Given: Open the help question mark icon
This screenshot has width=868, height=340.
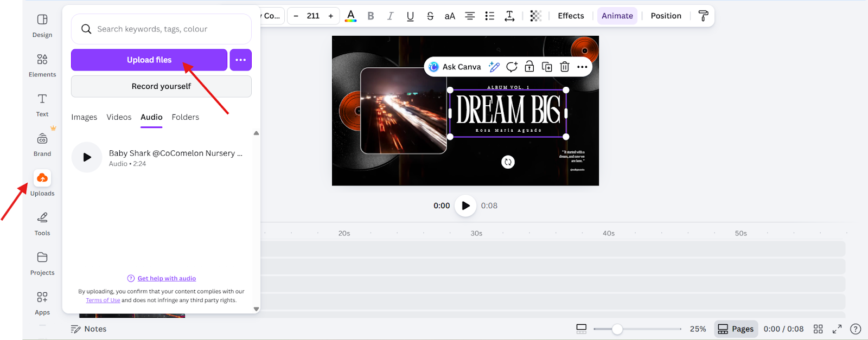Looking at the screenshot, I should tap(856, 329).
